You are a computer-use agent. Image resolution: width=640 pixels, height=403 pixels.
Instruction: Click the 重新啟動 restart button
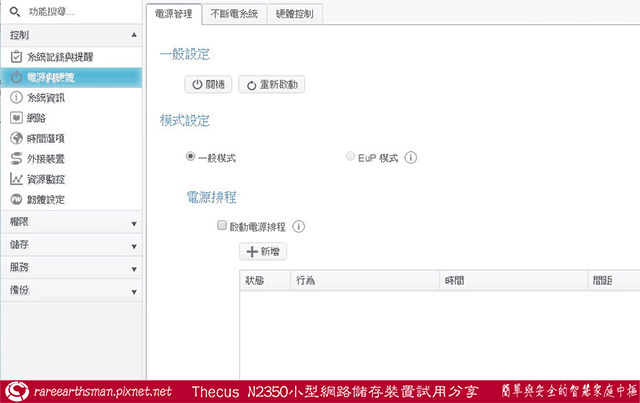271,85
